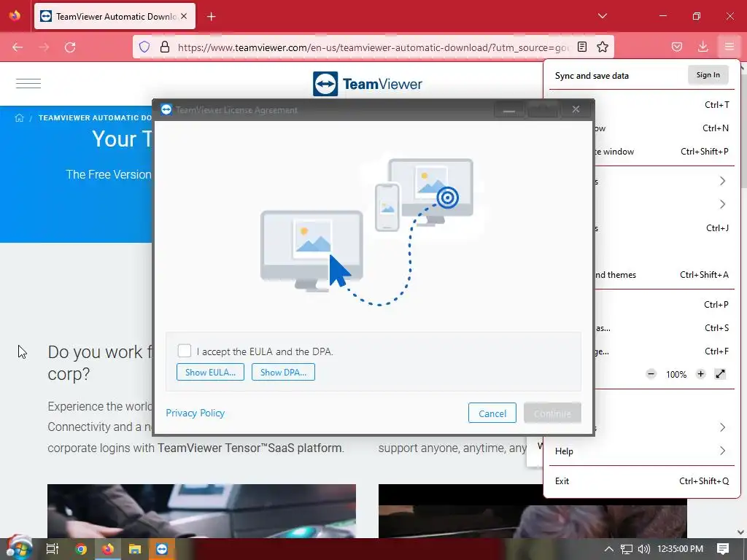
Task: Bookmark this page with the star icon
Action: click(603, 47)
